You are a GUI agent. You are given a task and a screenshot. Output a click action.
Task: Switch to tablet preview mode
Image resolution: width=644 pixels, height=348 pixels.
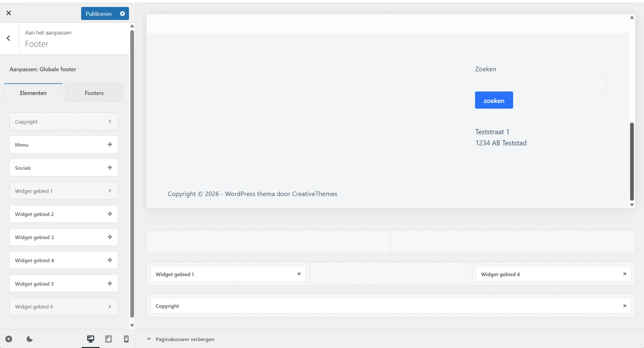108,339
